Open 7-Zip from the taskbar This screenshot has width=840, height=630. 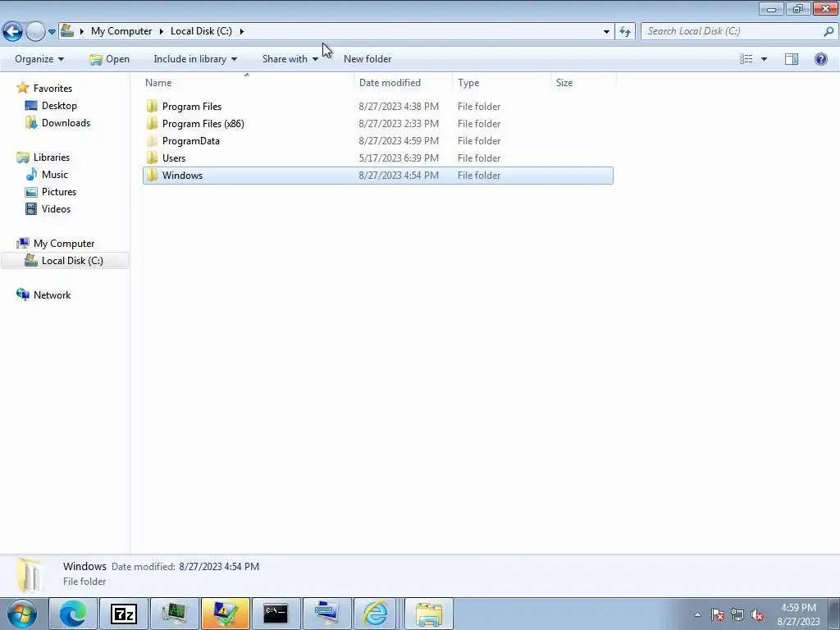coord(124,614)
